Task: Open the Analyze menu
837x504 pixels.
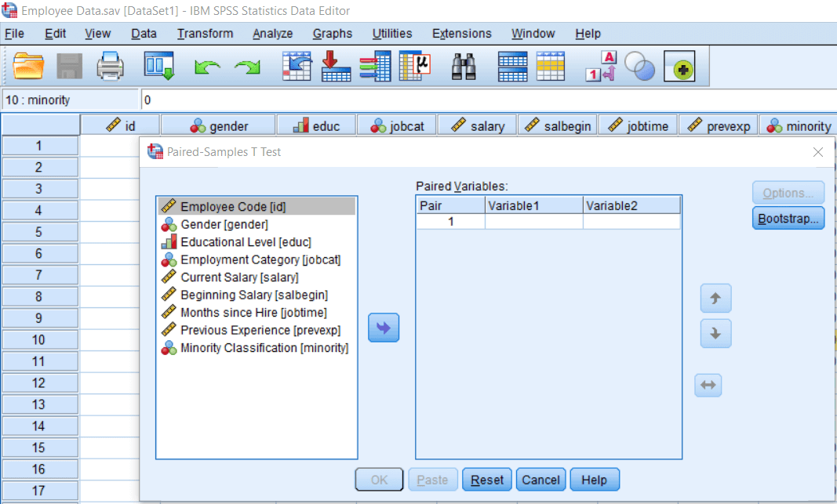Action: coord(273,34)
